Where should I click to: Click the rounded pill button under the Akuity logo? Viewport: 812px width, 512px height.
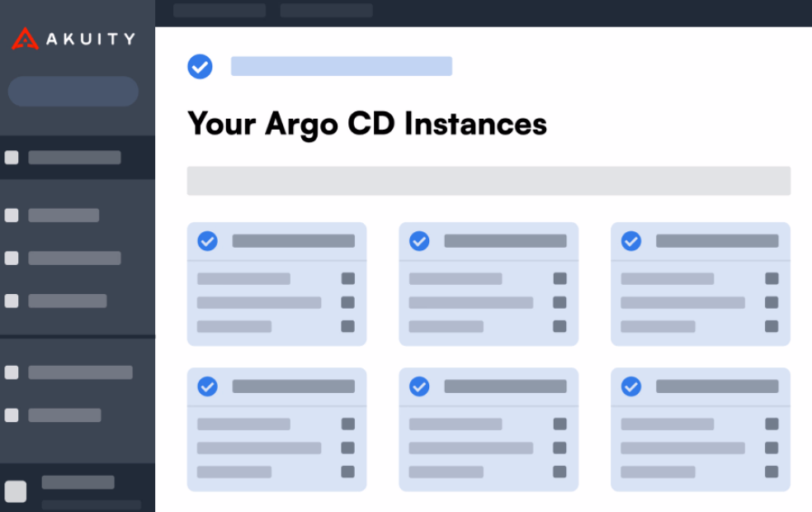tap(73, 91)
